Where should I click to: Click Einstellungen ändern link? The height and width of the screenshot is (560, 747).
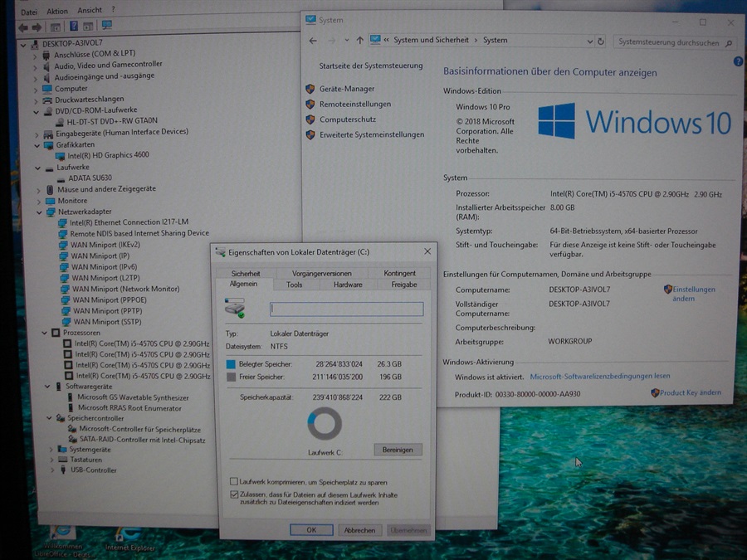click(694, 294)
